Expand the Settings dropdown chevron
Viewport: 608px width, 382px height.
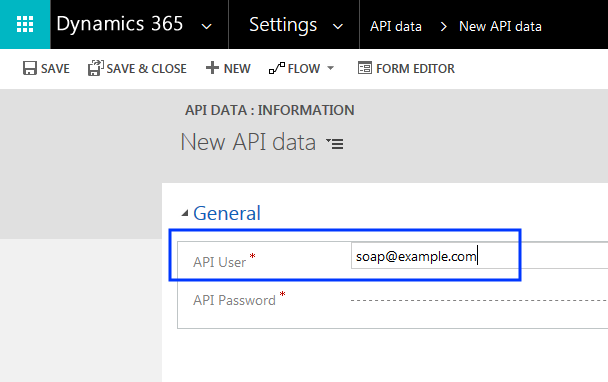click(x=338, y=26)
